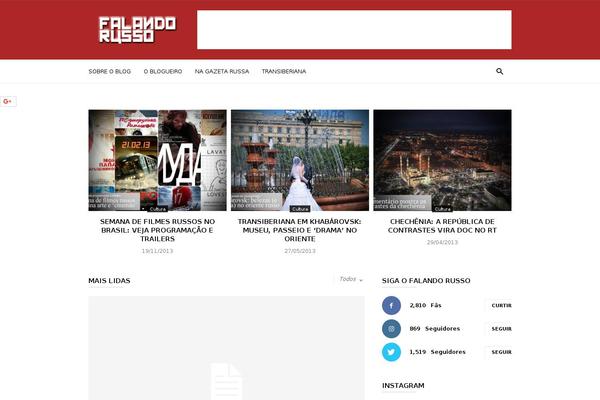Viewport: 600px width, 400px height.
Task: Click the Falando Russo logo
Action: 137,30
